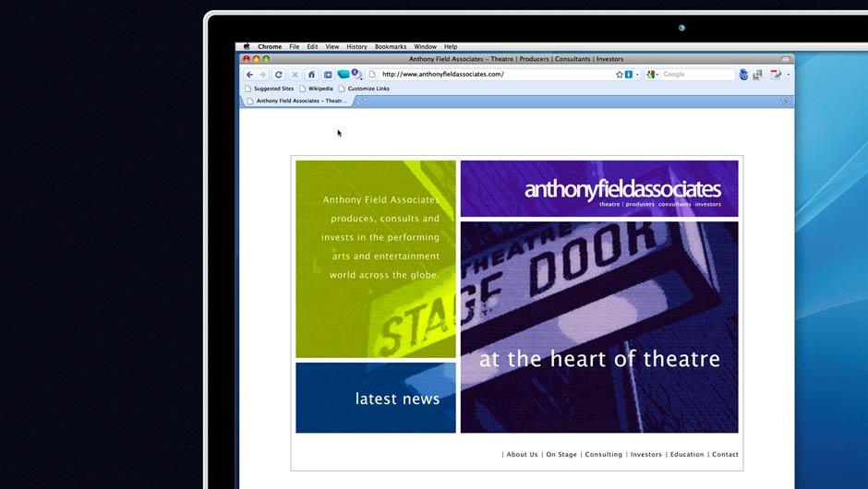Open the Edit menu
868x489 pixels.
pos(312,47)
